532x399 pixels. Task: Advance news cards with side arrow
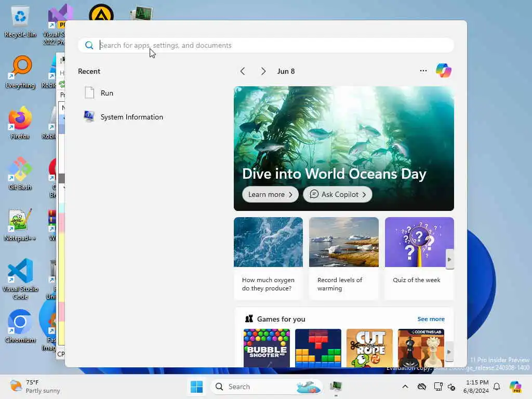coord(449,259)
